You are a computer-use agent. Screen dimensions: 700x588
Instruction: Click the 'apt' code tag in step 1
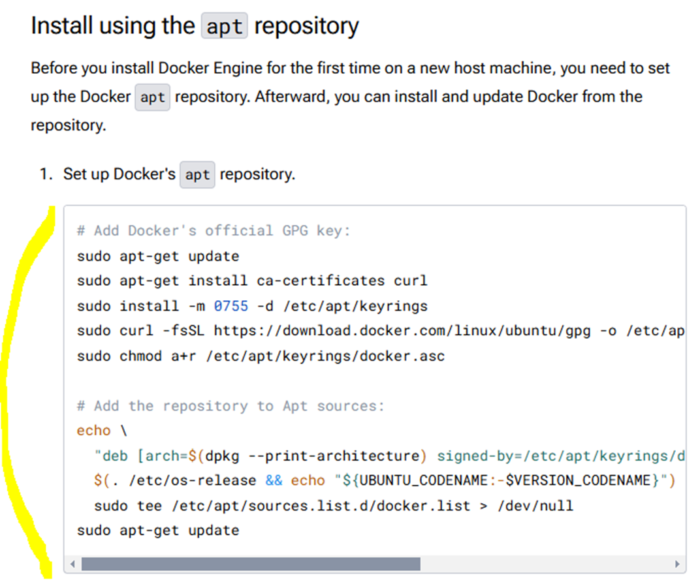coord(197,174)
